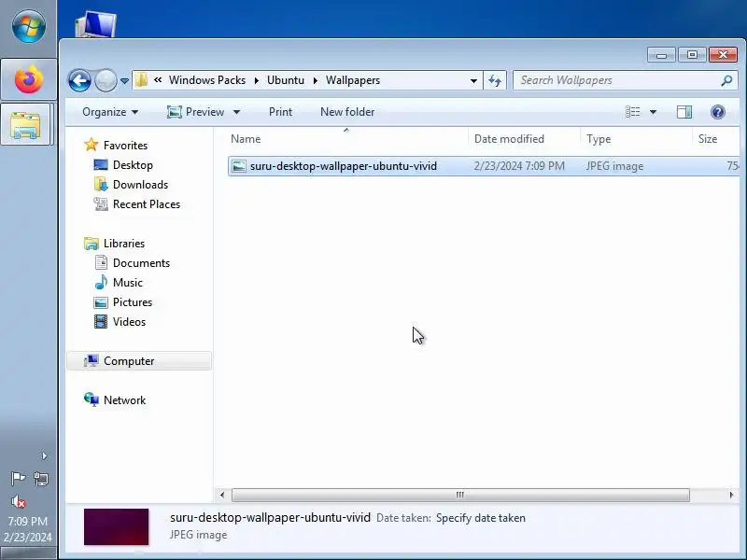Image resolution: width=747 pixels, height=560 pixels.
Task: Open the More view options dropdown
Action: click(653, 112)
